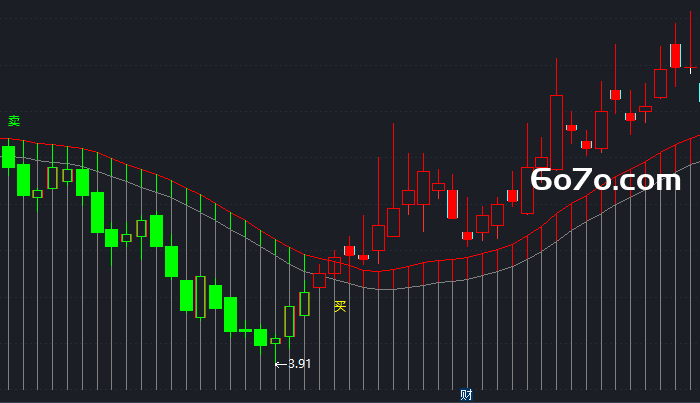Click the 财 financial marker on time axis
This screenshot has width=700, height=403.
[x=466, y=395]
